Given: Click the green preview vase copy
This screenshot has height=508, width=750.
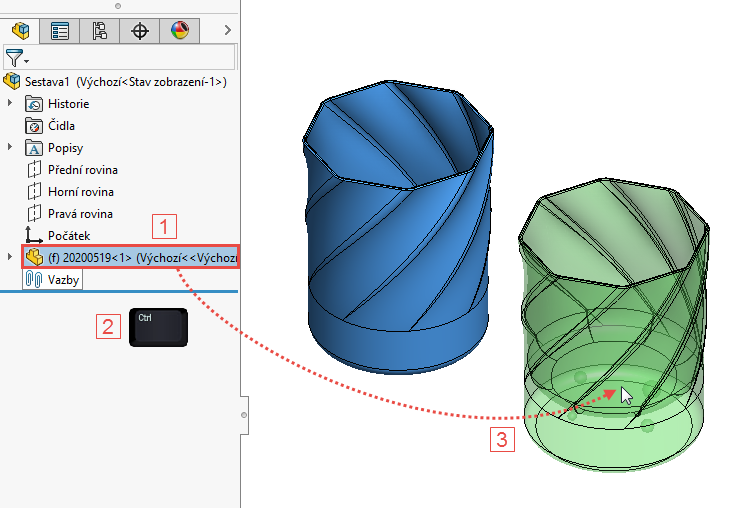Looking at the screenshot, I should pos(614,325).
